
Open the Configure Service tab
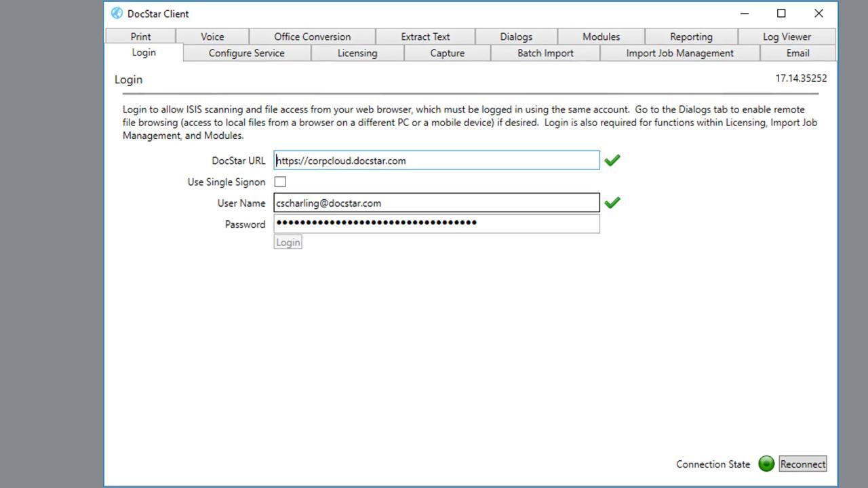click(x=247, y=53)
